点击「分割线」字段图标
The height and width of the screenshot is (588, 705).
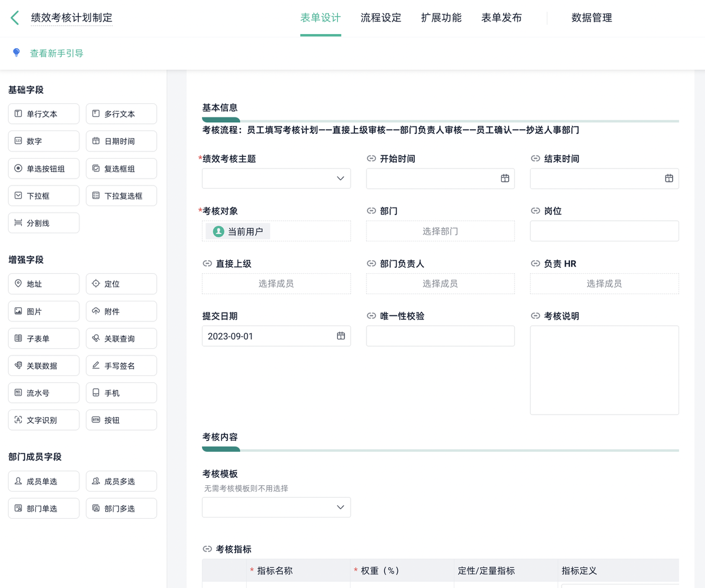[43, 223]
